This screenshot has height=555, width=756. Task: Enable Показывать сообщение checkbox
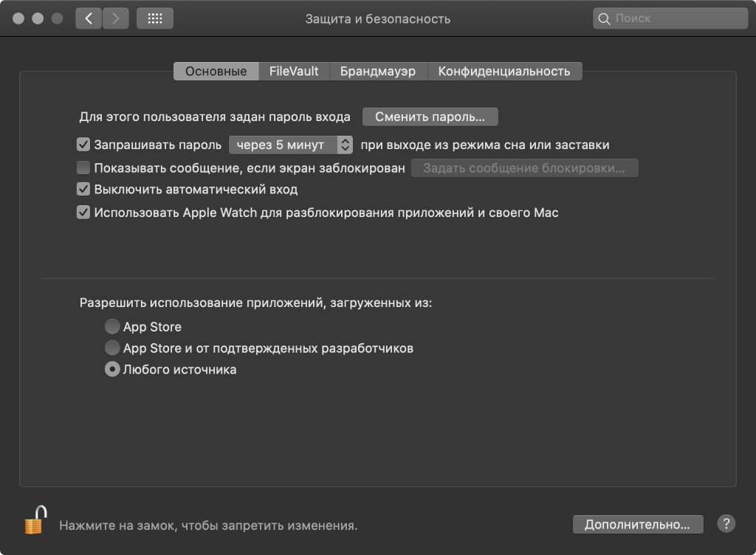click(x=83, y=168)
